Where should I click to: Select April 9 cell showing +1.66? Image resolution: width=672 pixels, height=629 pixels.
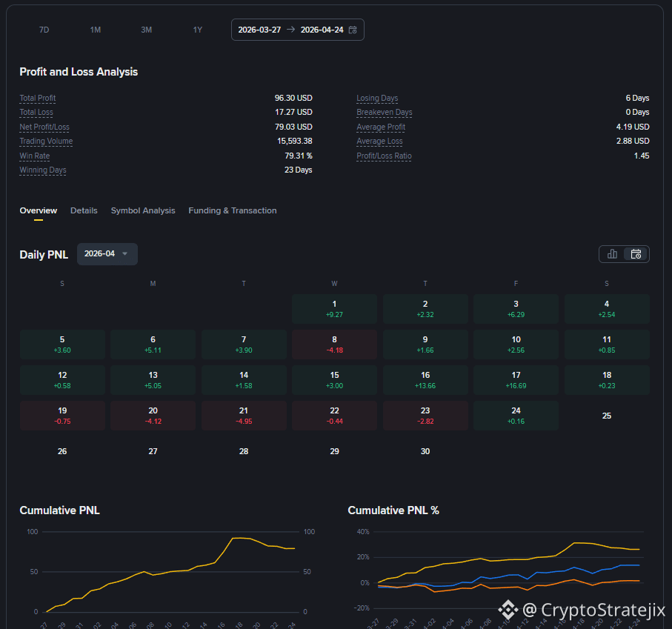click(x=425, y=345)
